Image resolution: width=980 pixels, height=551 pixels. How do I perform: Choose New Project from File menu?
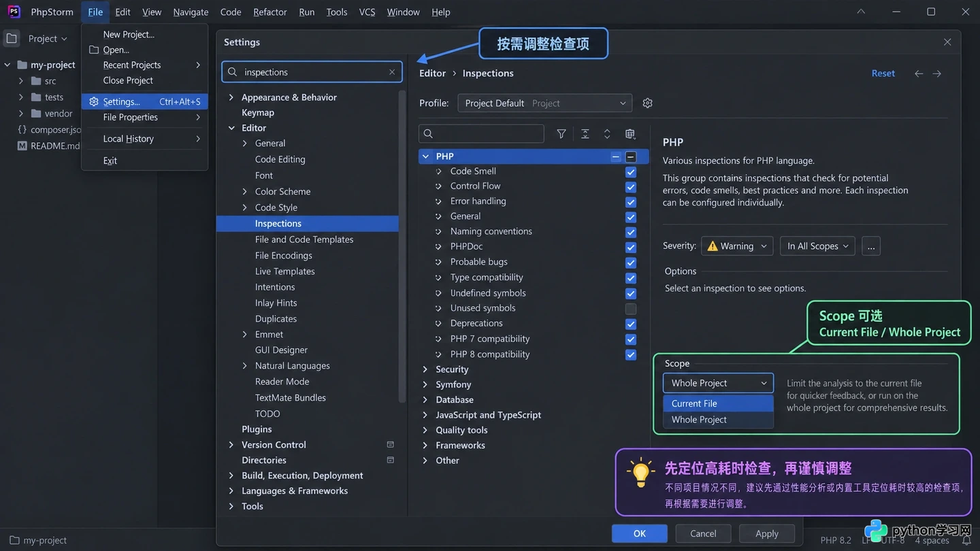tap(129, 35)
